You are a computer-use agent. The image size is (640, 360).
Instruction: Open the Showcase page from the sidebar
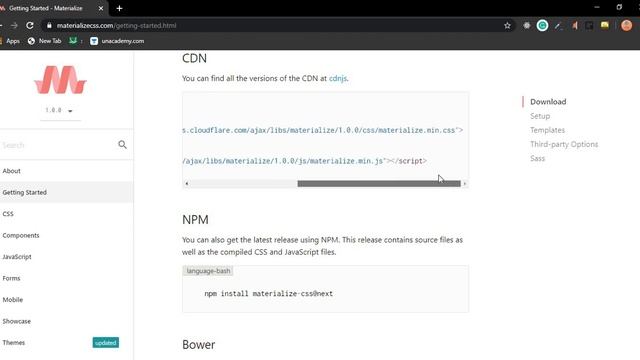(16, 321)
